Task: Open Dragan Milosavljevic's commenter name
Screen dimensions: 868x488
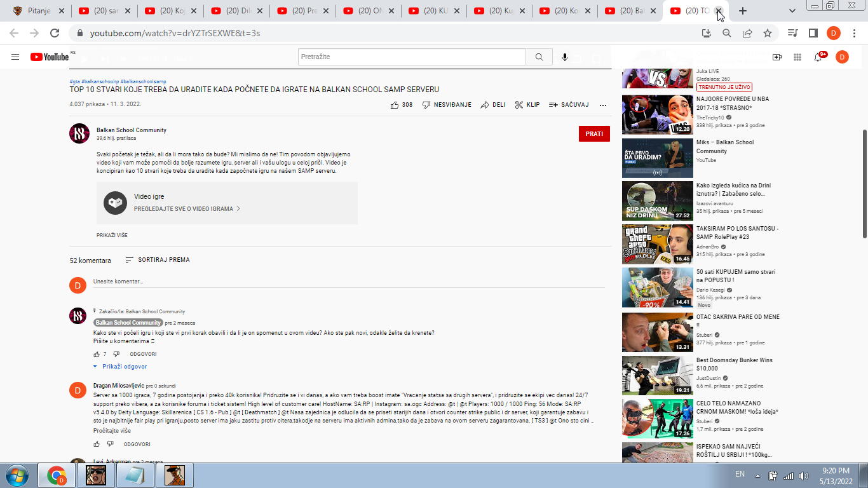Action: [118, 386]
